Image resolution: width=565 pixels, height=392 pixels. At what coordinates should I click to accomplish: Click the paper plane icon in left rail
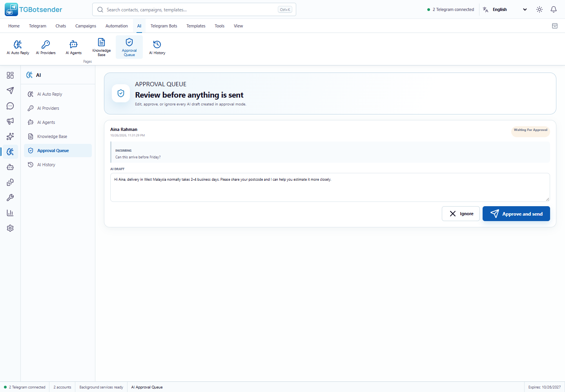pos(10,91)
